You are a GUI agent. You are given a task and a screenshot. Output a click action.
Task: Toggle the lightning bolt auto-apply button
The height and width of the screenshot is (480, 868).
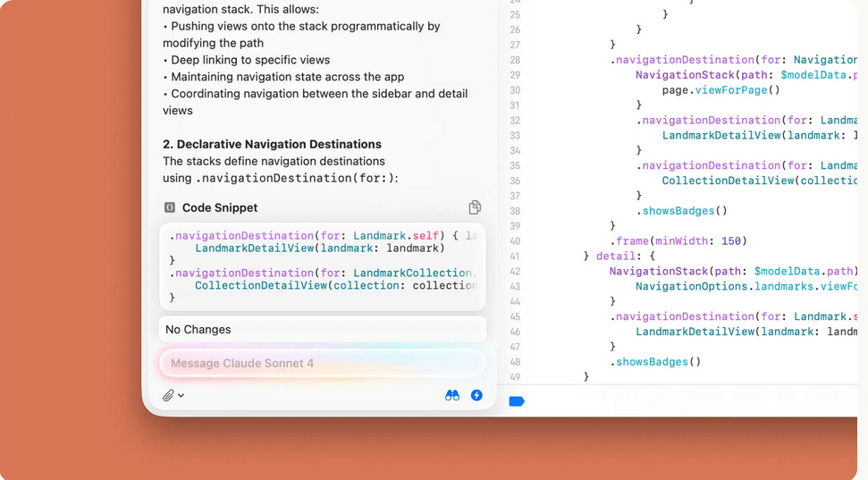(476, 395)
